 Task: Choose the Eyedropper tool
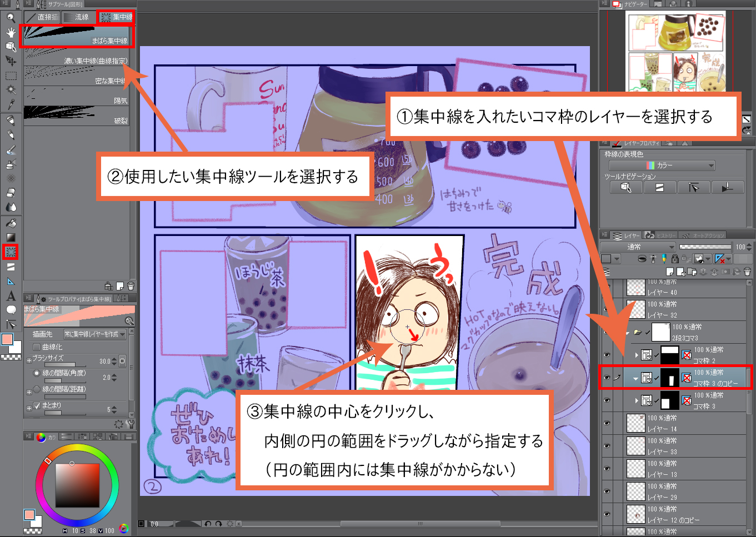(x=11, y=104)
